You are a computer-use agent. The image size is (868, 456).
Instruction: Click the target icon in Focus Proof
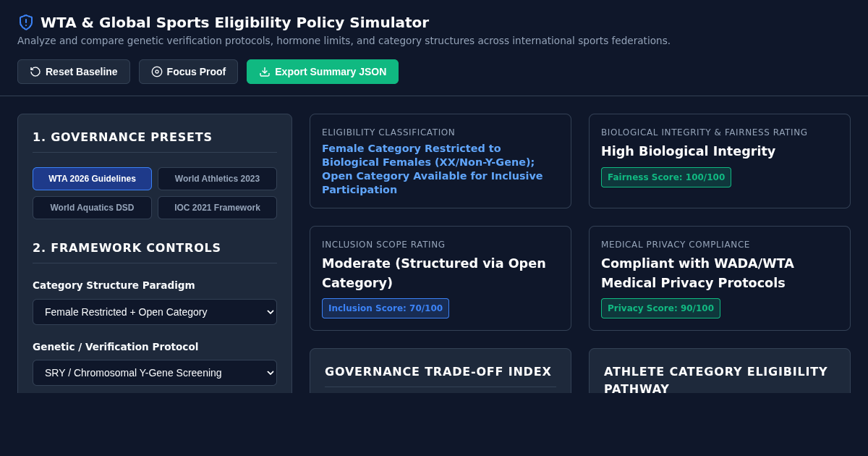157,72
